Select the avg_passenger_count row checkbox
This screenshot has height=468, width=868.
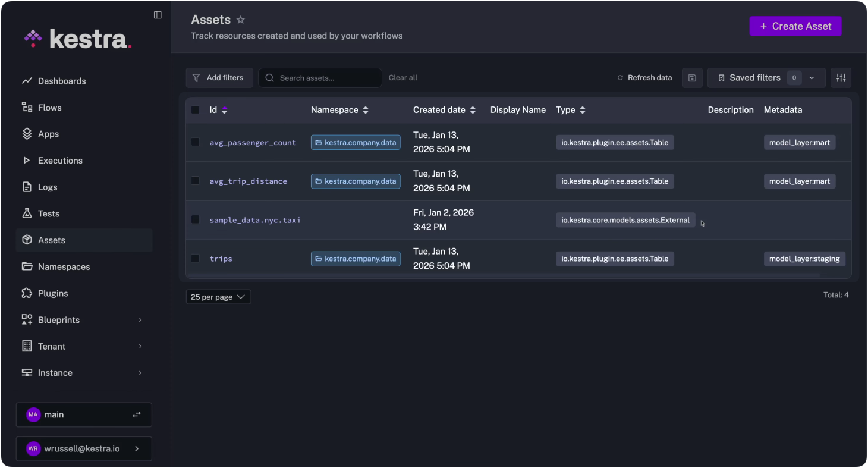(195, 142)
